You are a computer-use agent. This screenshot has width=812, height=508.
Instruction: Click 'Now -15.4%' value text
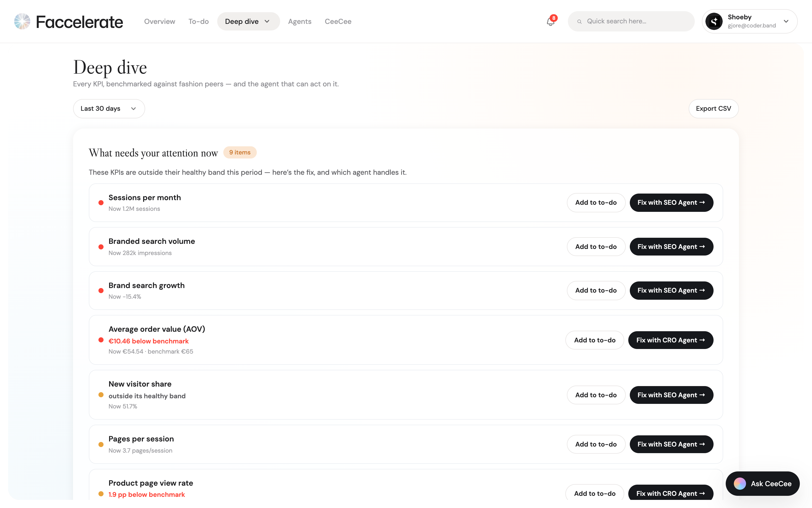point(125,297)
